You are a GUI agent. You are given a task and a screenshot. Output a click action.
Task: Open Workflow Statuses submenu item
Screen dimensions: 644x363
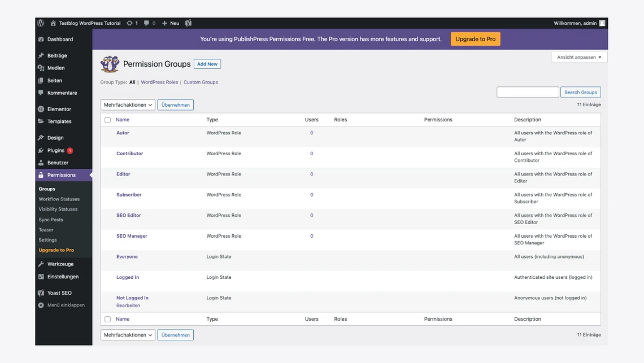[x=59, y=199]
